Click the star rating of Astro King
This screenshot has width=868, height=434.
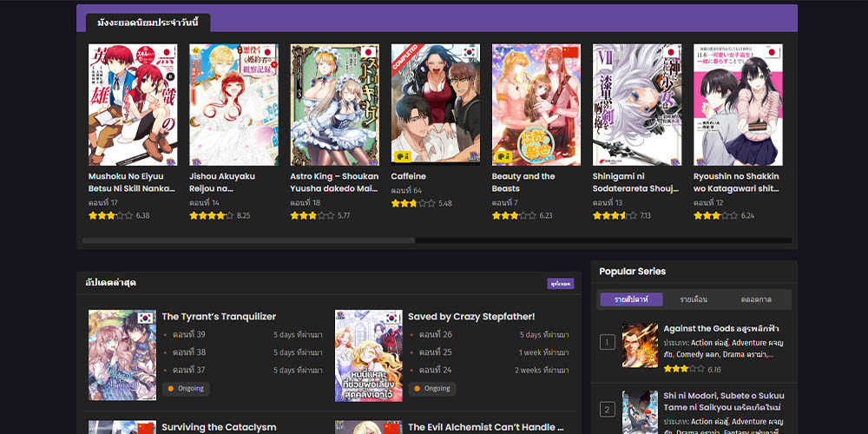pyautogui.click(x=312, y=215)
